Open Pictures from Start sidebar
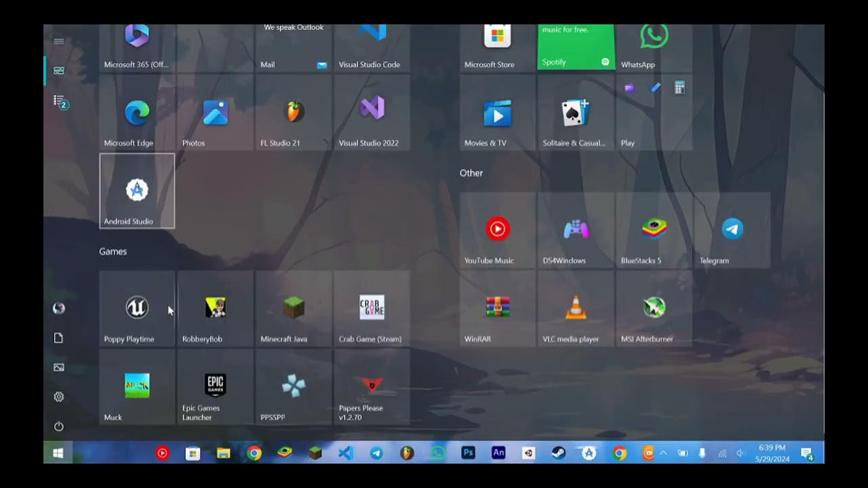Screen dimensions: 868x488 (x=59, y=367)
